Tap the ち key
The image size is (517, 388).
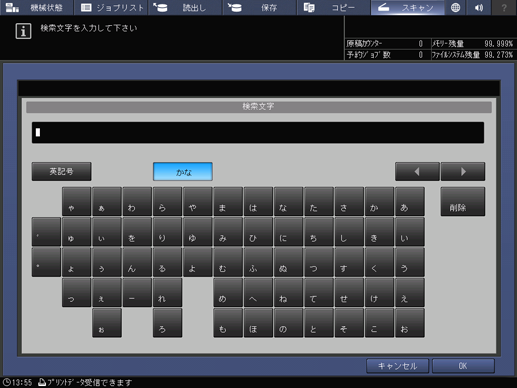(x=319, y=232)
